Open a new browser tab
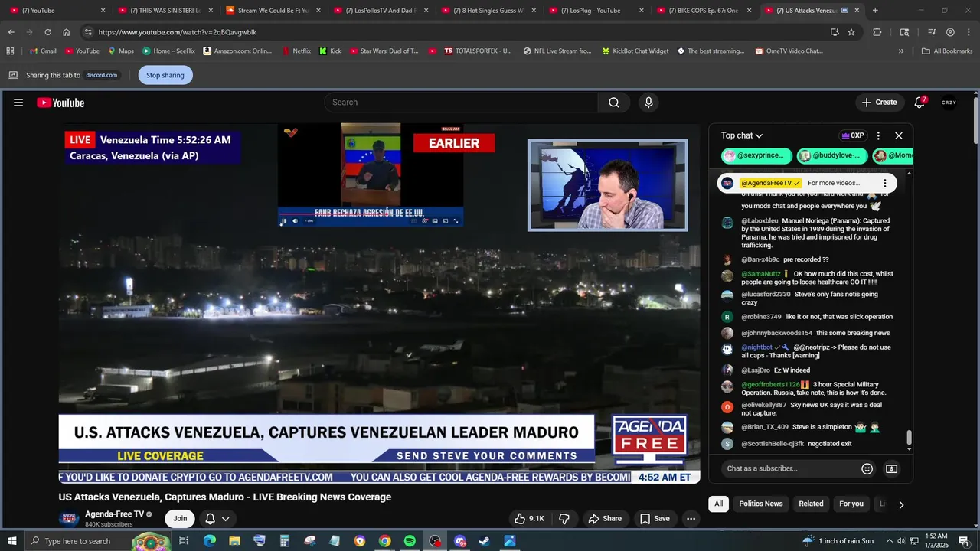The height and width of the screenshot is (551, 980). [875, 11]
